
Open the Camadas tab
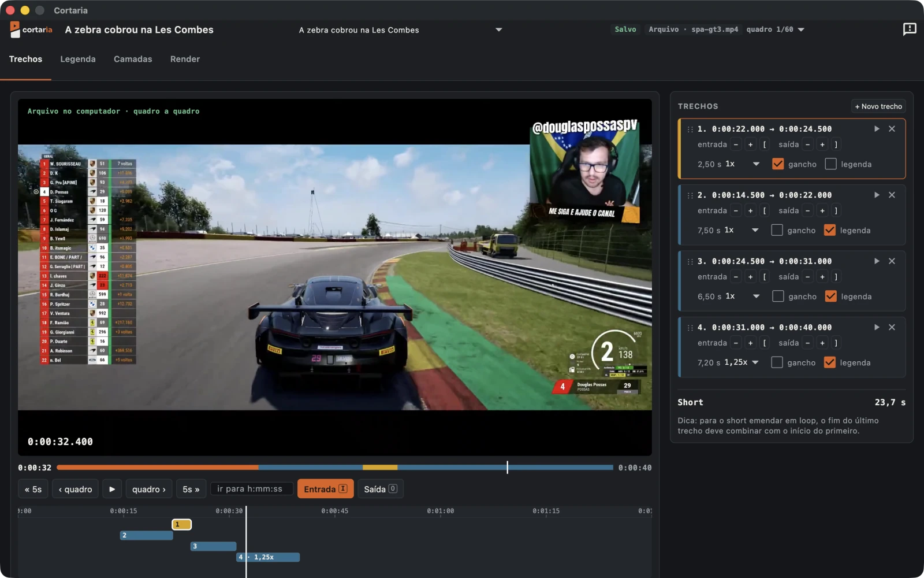(x=133, y=59)
